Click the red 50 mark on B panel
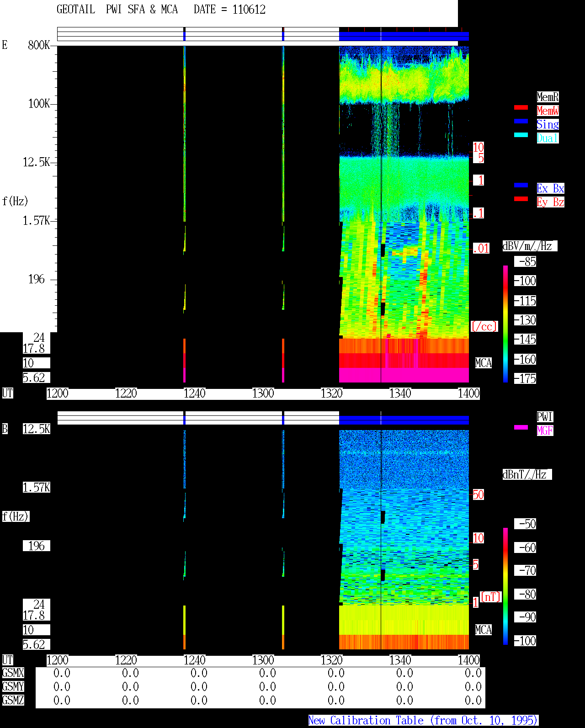This screenshot has width=585, height=728. [478, 494]
